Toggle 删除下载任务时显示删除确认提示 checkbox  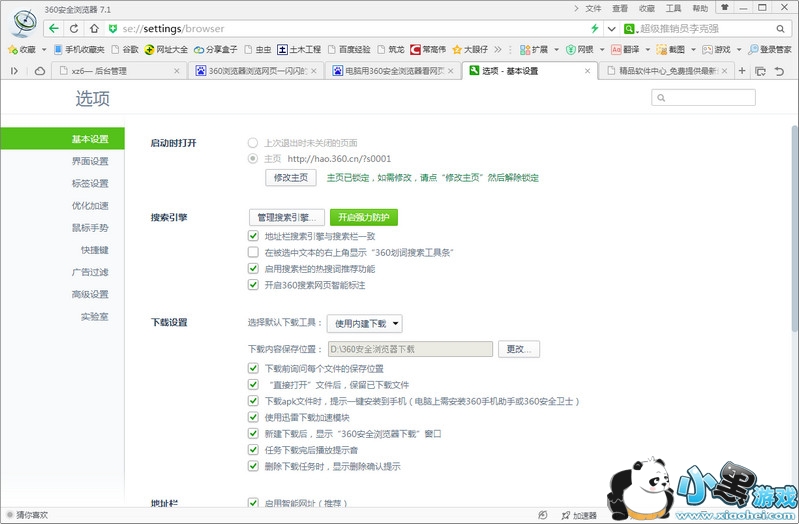(253, 466)
